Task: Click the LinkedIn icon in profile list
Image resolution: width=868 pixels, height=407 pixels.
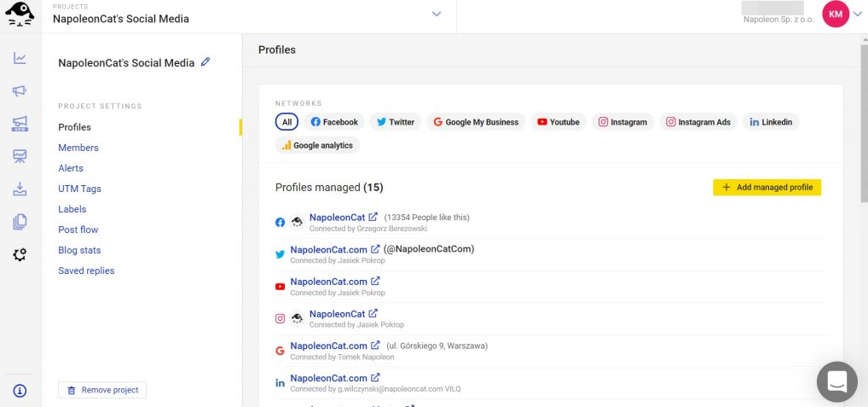Action: [x=281, y=382]
